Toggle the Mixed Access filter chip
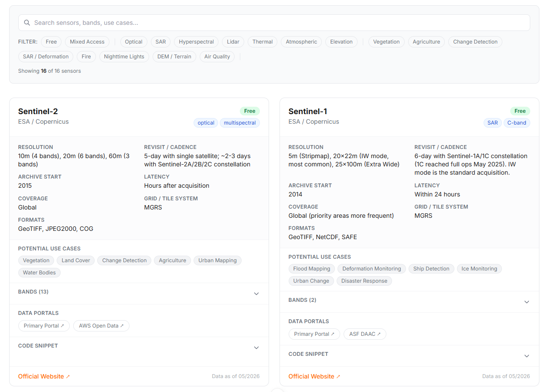The height and width of the screenshot is (392, 549). [x=87, y=42]
